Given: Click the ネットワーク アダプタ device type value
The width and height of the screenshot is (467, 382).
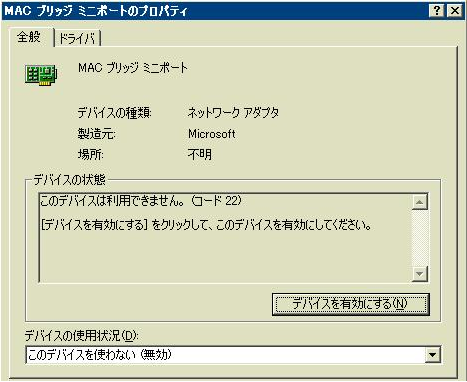Looking at the screenshot, I should (x=233, y=113).
